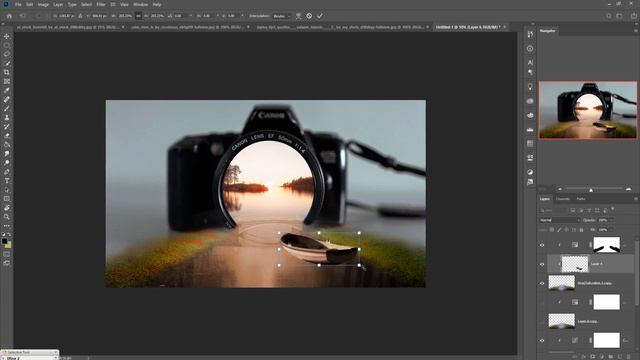Open the File menu
This screenshot has height=360, width=640.
coord(18,4)
